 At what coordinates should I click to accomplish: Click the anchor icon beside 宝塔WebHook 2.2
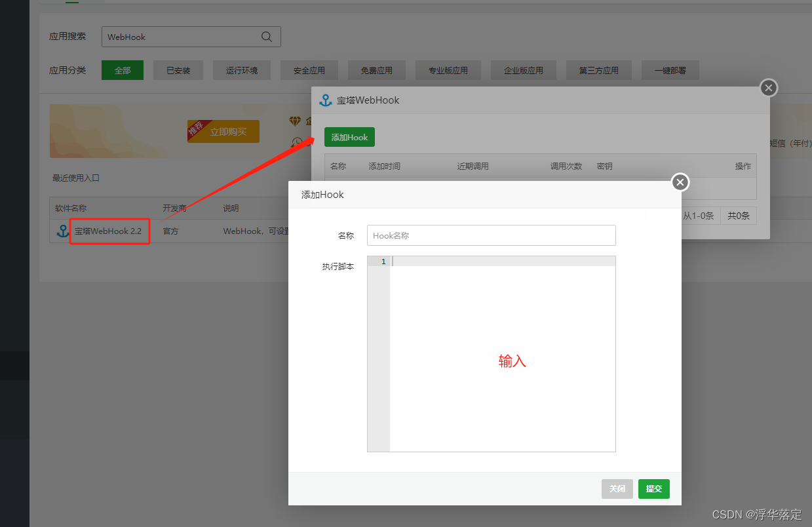point(63,231)
